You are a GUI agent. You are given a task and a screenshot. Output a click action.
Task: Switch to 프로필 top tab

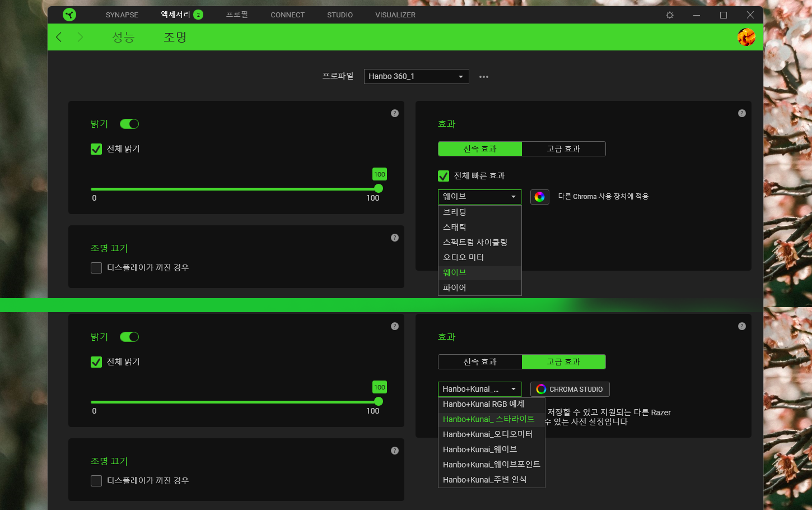(237, 15)
